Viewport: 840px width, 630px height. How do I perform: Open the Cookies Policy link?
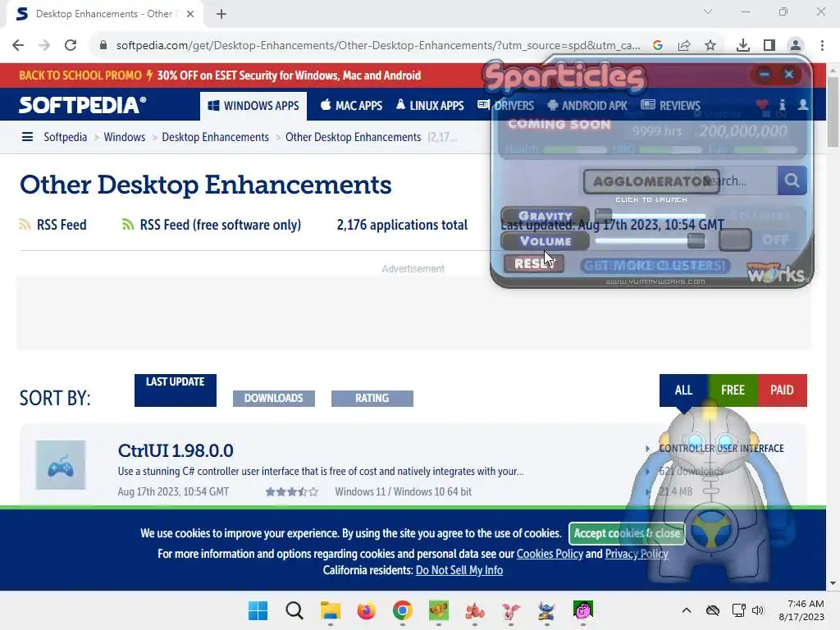[x=550, y=554]
